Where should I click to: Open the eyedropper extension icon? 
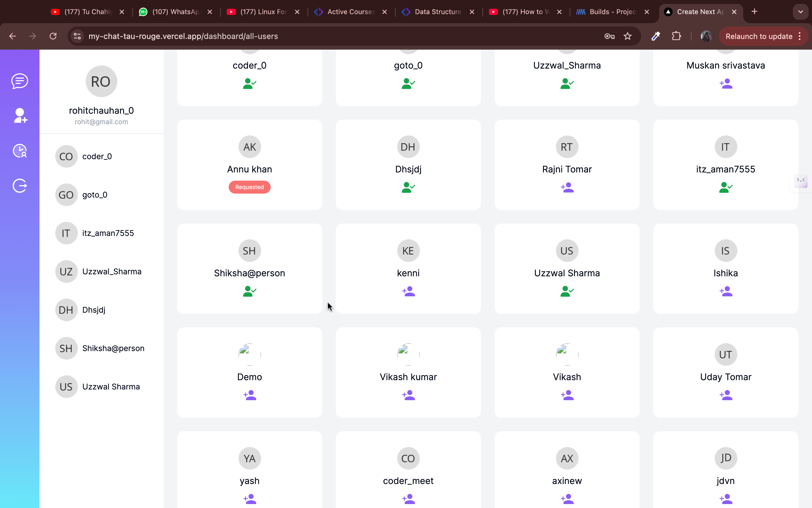656,36
